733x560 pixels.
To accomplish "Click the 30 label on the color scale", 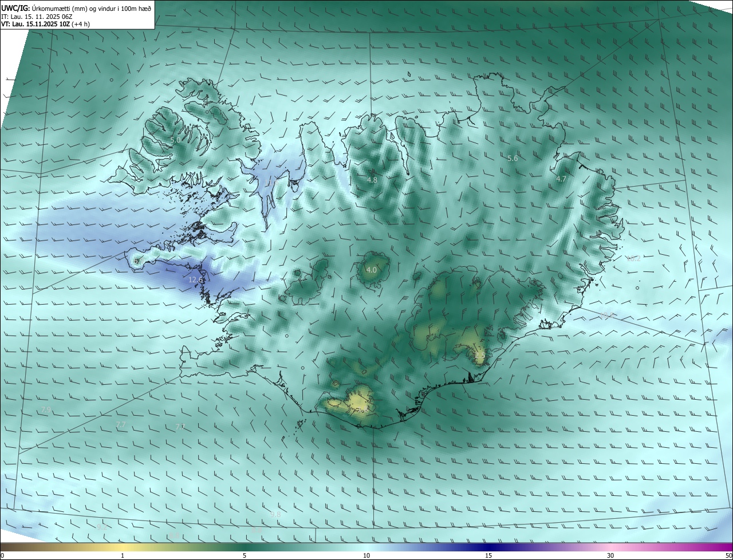I will 610,556.
